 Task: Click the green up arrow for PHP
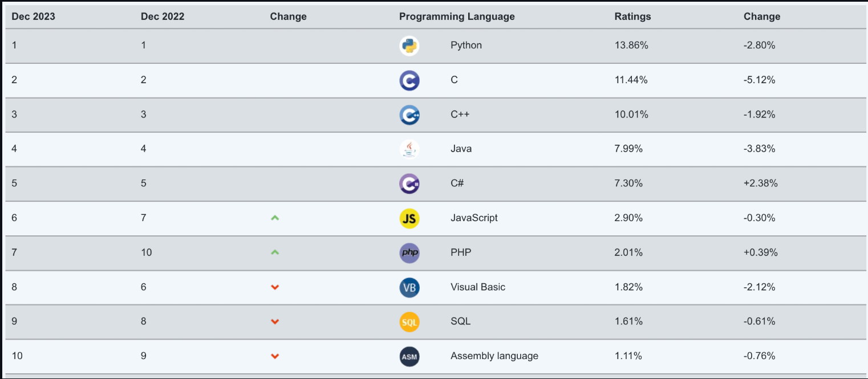(274, 252)
